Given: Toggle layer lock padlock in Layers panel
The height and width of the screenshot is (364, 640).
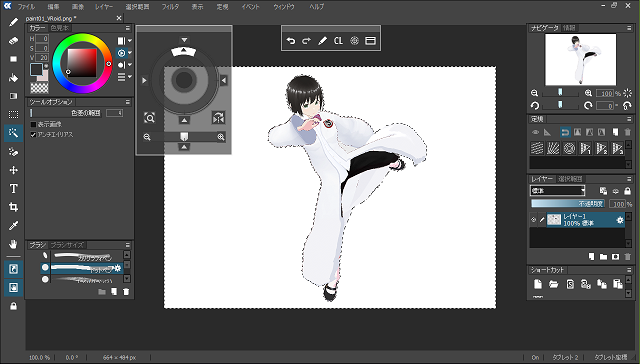Looking at the screenshot, I should (x=628, y=191).
